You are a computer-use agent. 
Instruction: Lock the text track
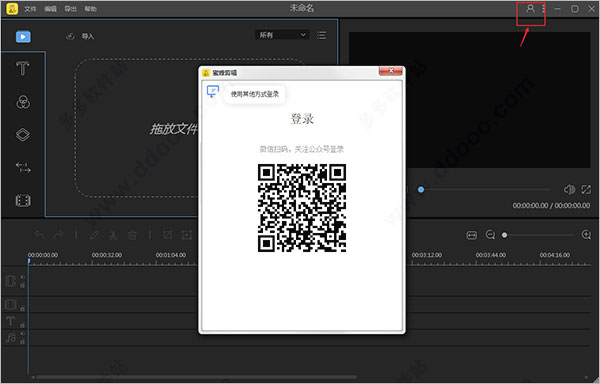click(22, 325)
